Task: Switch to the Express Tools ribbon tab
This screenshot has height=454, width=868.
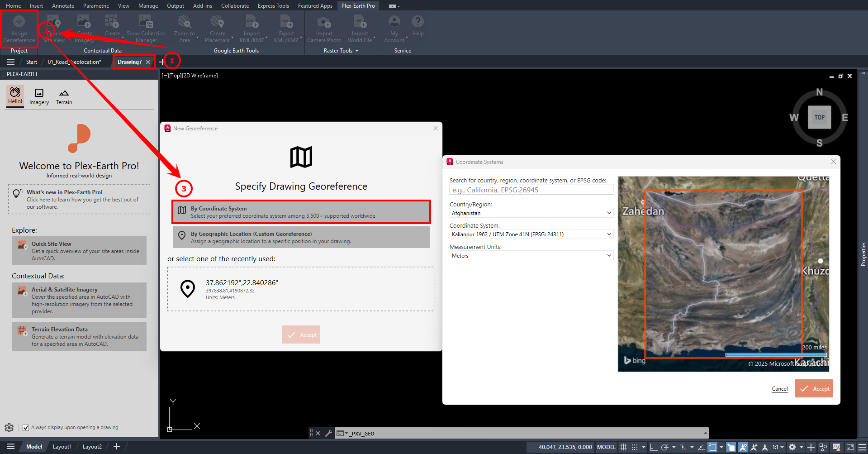Action: (273, 5)
